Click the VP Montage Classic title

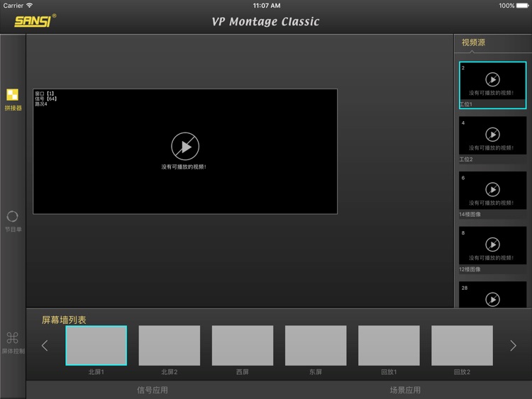click(266, 21)
